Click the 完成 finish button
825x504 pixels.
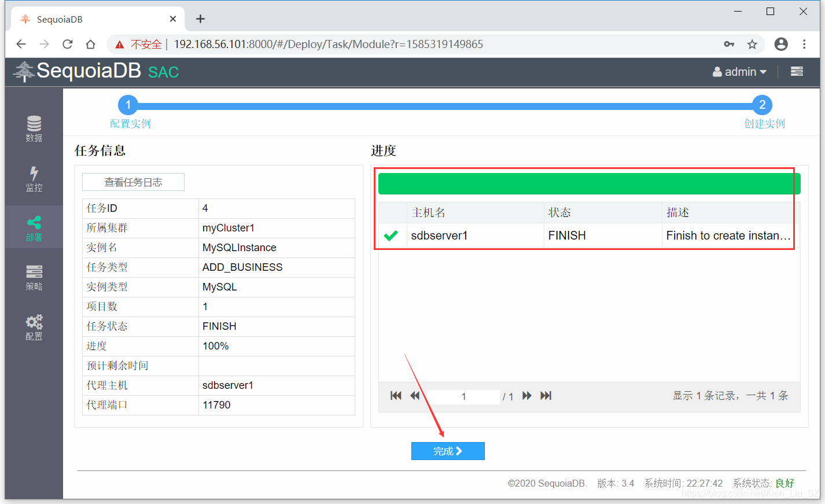point(448,451)
